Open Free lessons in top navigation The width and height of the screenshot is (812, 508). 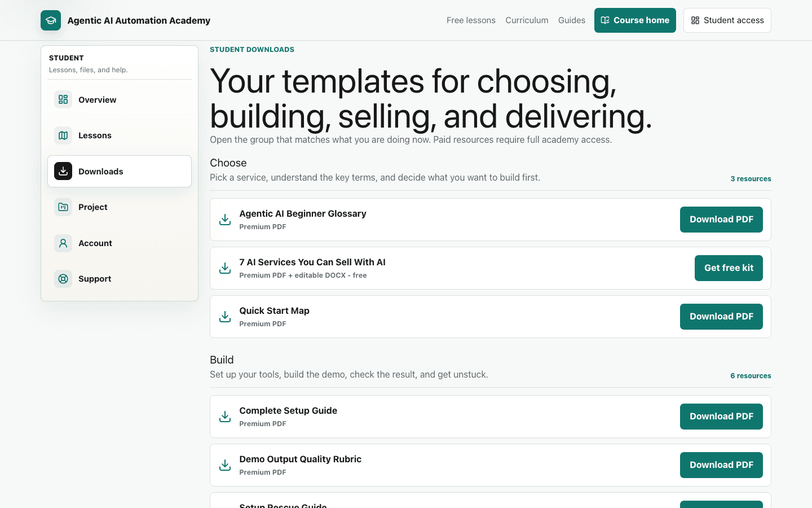pyautogui.click(x=471, y=20)
